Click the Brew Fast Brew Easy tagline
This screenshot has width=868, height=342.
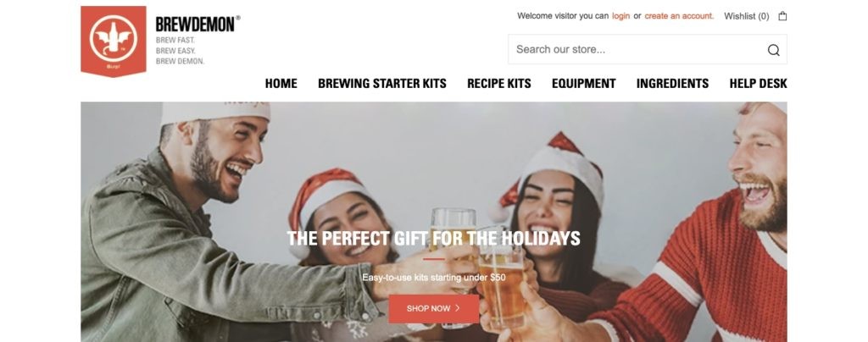pos(180,51)
